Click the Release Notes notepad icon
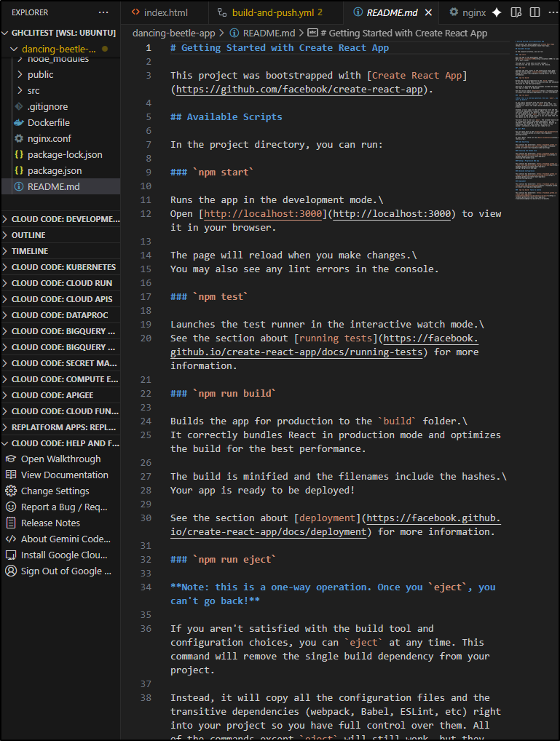This screenshot has width=560, height=741. (10, 523)
